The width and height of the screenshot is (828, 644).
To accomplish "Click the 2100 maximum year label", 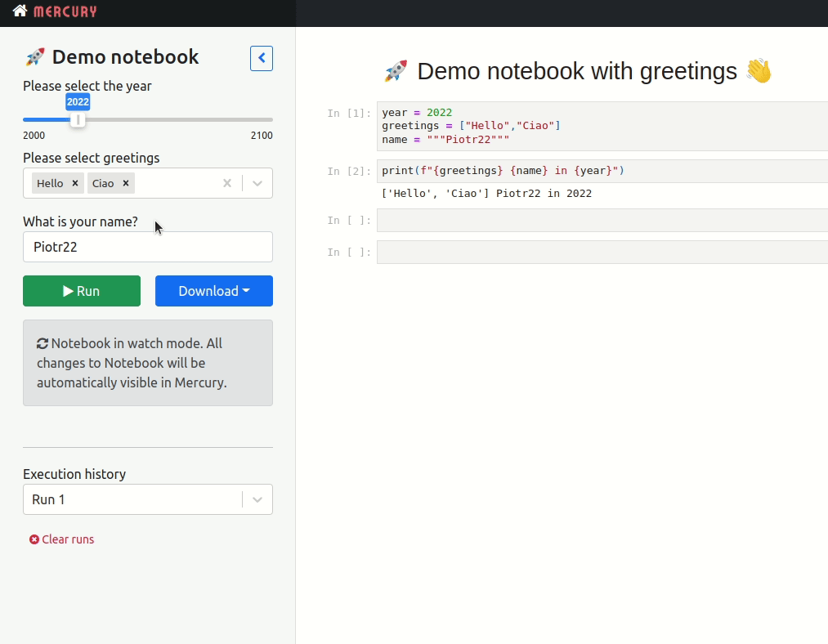I will click(x=262, y=136).
